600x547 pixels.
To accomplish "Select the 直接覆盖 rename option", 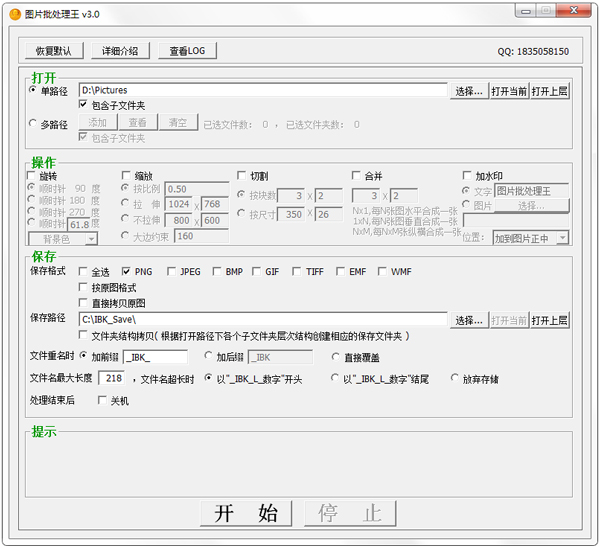I will (x=336, y=356).
